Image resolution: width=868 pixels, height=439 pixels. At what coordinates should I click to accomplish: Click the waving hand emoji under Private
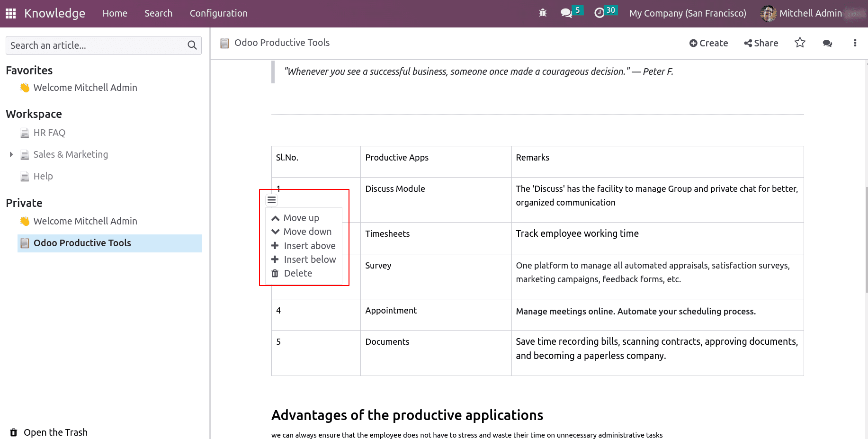[25, 221]
